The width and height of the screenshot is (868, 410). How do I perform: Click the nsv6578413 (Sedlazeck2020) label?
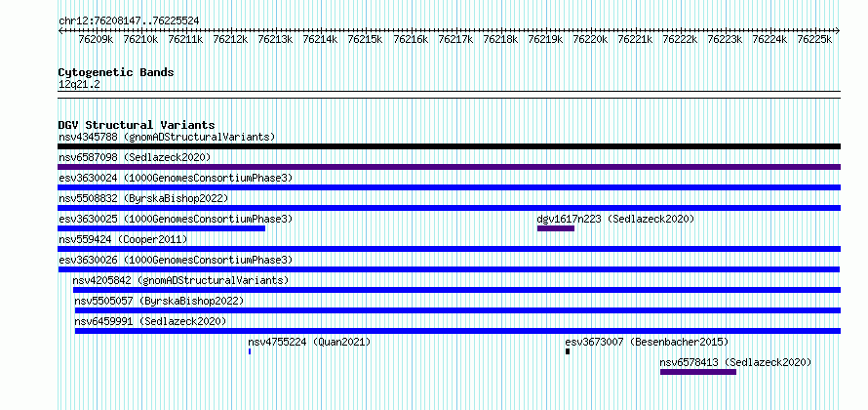coord(735,362)
